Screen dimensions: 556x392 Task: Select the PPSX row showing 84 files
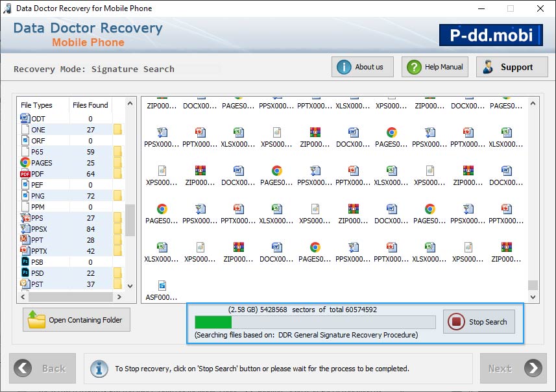pyautogui.click(x=65, y=229)
